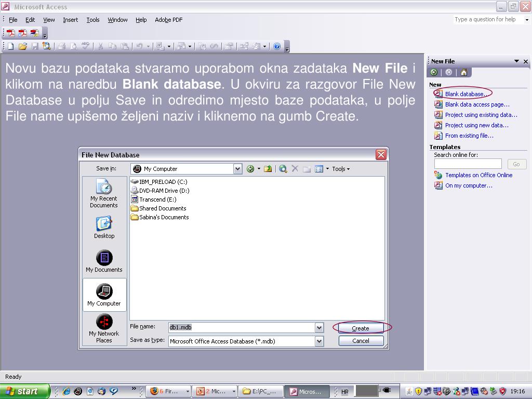Click the File name text field
Viewport: 532px width, 399px height.
pos(242,327)
